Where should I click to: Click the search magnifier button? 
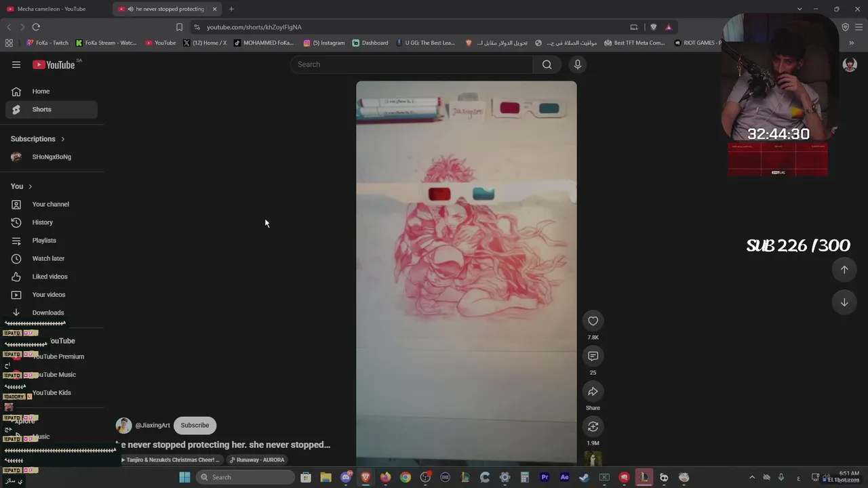[x=547, y=64]
